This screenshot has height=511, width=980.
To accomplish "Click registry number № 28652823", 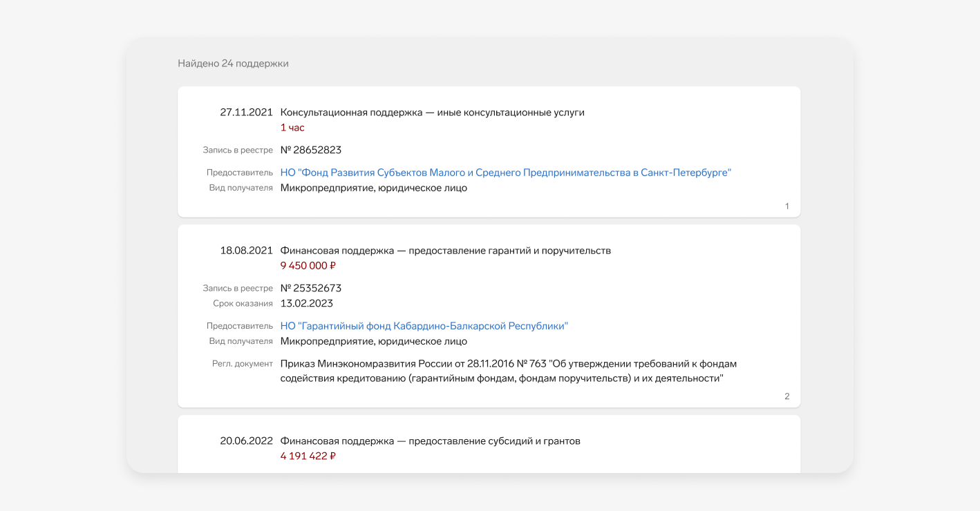I will click(311, 150).
